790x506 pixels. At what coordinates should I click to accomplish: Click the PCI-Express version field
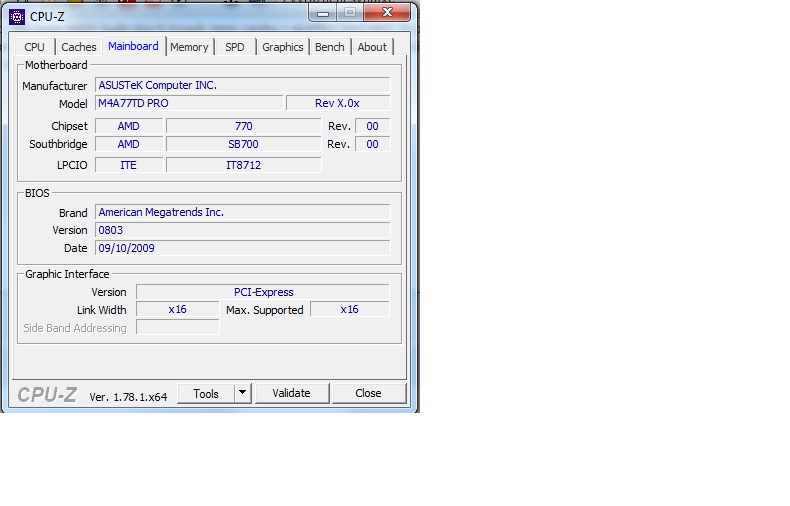tap(263, 292)
